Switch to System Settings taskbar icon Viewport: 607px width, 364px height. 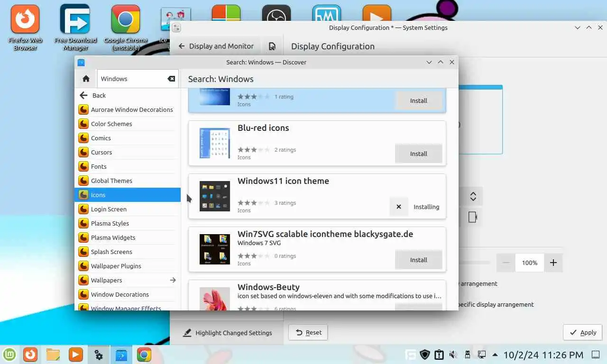99,355
